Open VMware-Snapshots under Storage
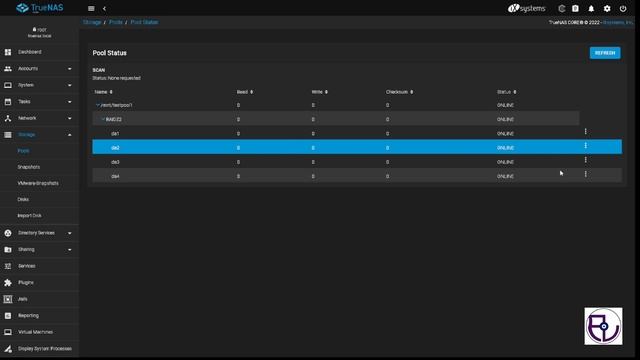Viewport: 640px width, 360px height. pyautogui.click(x=38, y=183)
